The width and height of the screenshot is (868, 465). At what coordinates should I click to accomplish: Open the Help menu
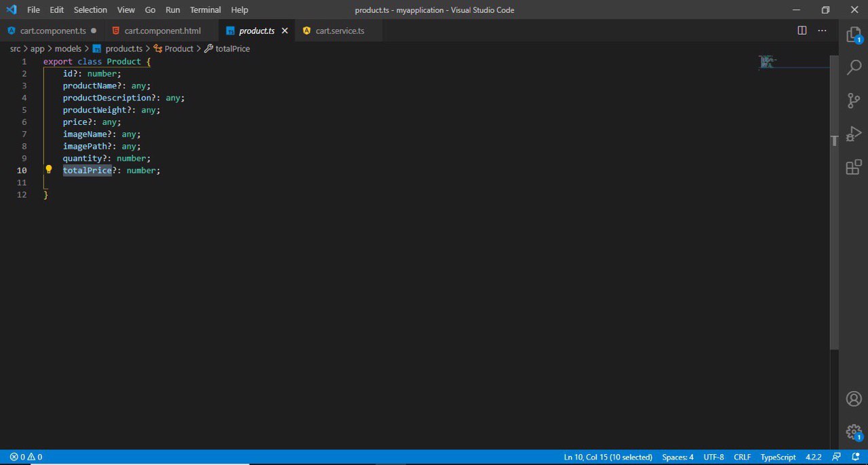click(x=239, y=10)
